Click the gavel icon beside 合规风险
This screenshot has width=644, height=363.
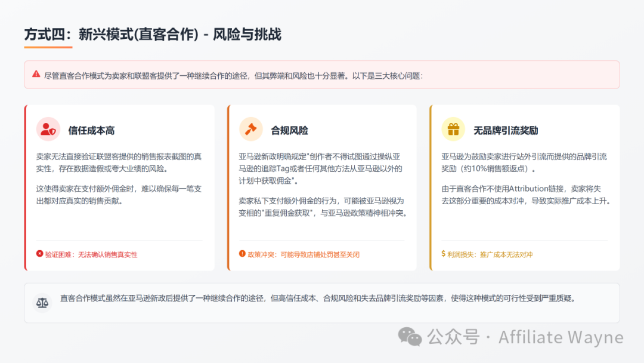pyautogui.click(x=250, y=130)
